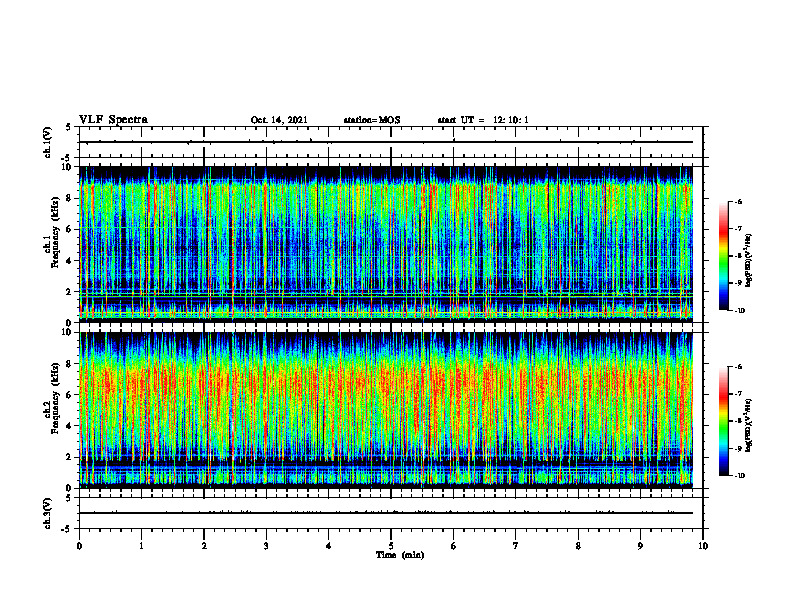Screen dimensions: 792x612
Task: Click the -10 label on ch.2 color bar
Action: click(739, 476)
